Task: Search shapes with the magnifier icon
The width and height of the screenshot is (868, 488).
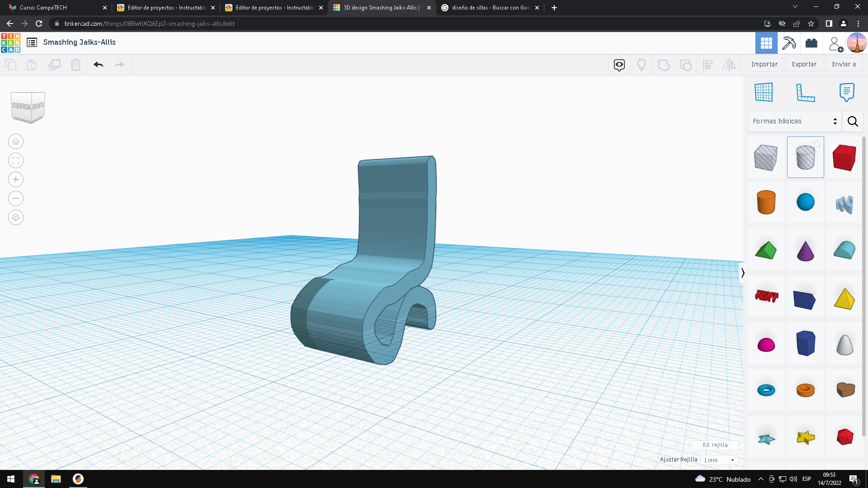Action: tap(853, 121)
